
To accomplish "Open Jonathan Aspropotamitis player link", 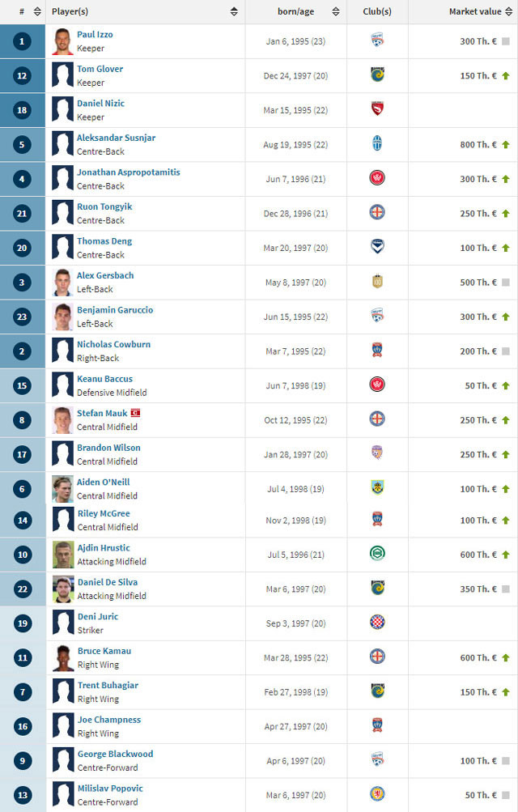I will click(x=129, y=172).
